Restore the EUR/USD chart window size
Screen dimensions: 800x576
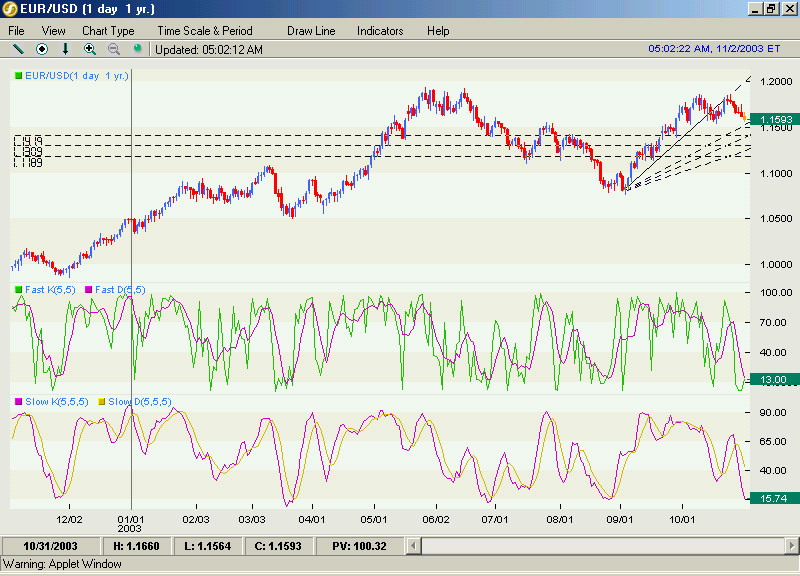click(x=770, y=9)
